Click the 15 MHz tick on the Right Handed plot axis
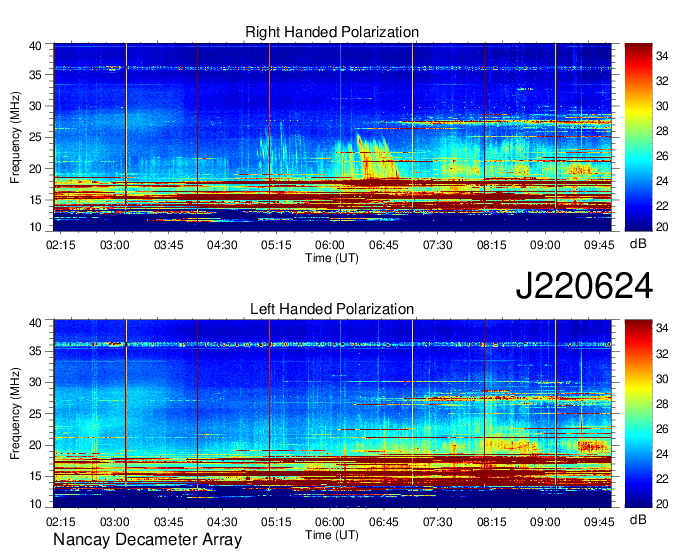Viewport: 680px width, 552px height. 35,200
